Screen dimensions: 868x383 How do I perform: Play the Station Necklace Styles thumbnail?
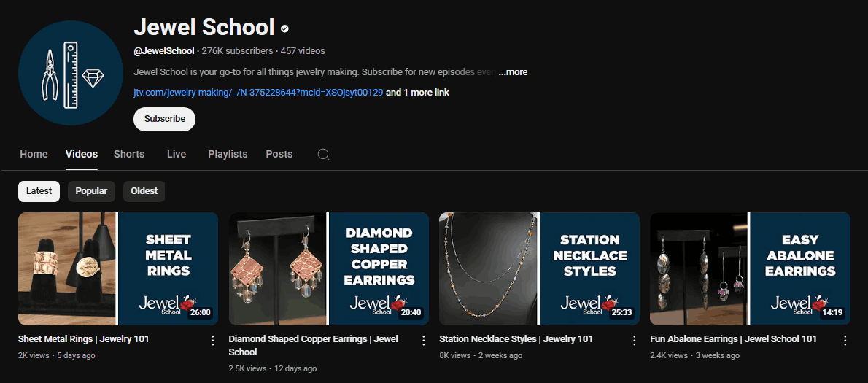[539, 268]
